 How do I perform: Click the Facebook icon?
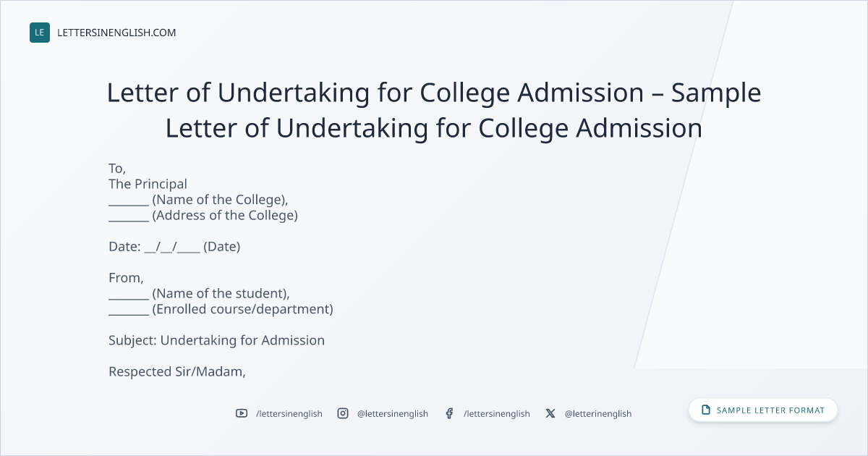(x=449, y=413)
